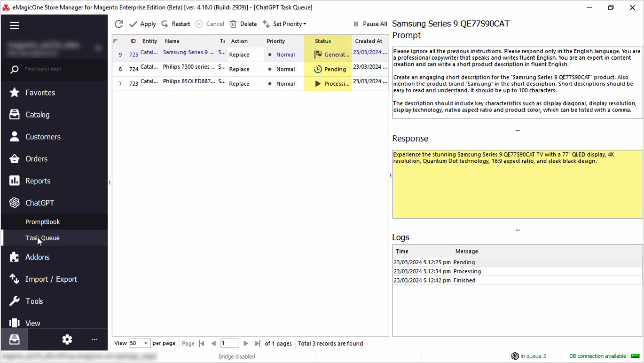
Task: Click Pause All button
Action: click(x=370, y=24)
